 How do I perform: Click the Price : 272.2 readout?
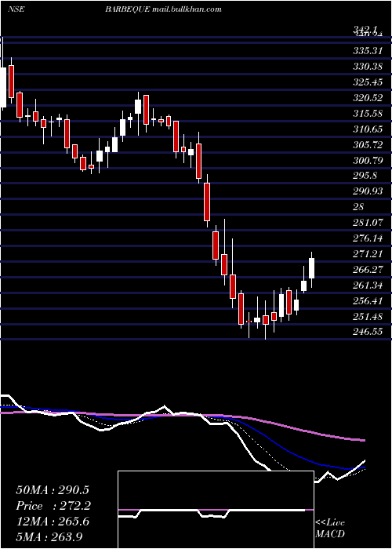pos(53,506)
